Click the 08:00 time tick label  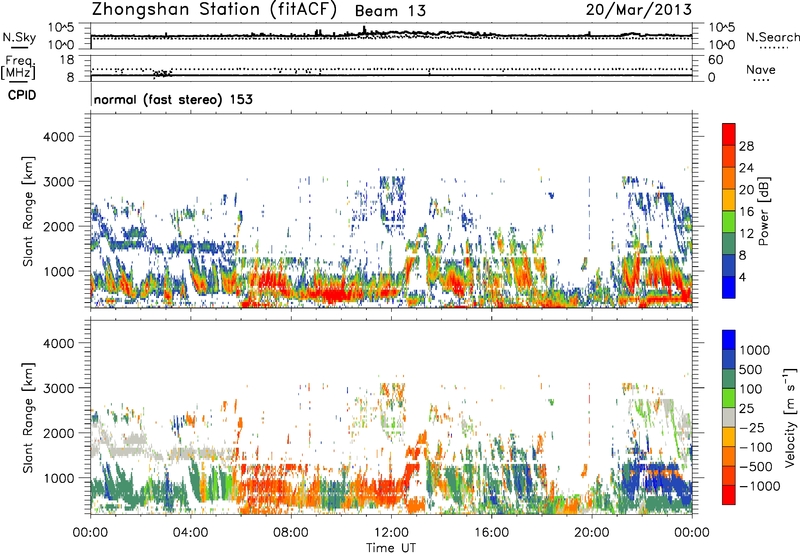pyautogui.click(x=291, y=533)
